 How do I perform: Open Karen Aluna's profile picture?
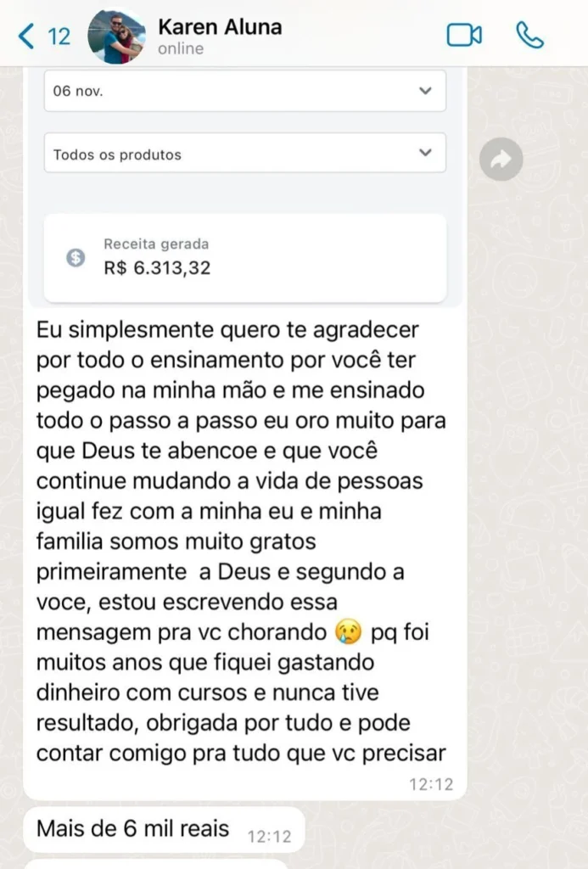(x=116, y=36)
